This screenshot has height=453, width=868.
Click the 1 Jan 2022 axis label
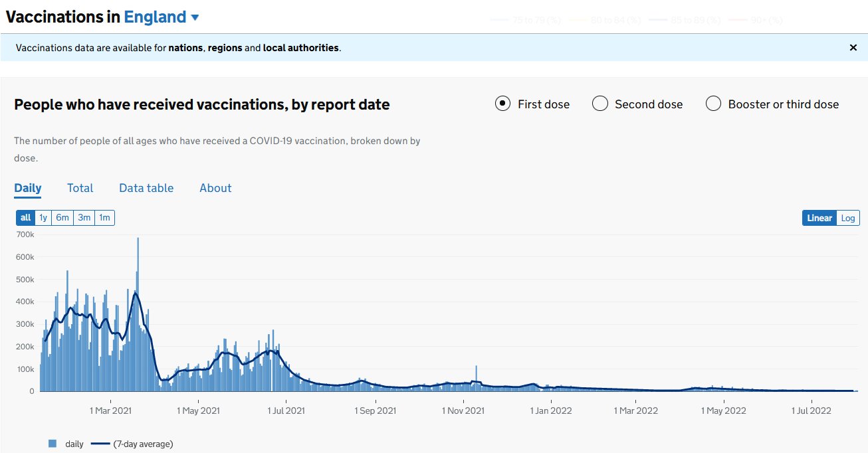tap(551, 410)
